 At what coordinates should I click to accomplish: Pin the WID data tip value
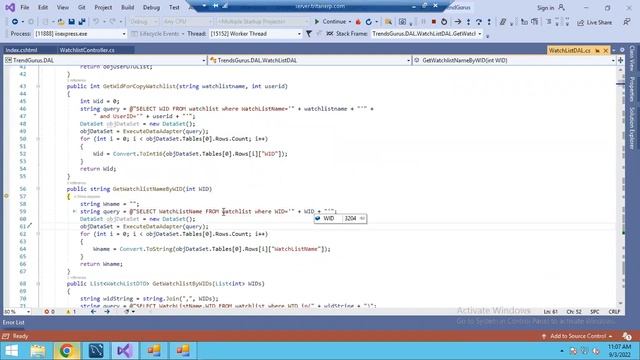click(x=362, y=218)
